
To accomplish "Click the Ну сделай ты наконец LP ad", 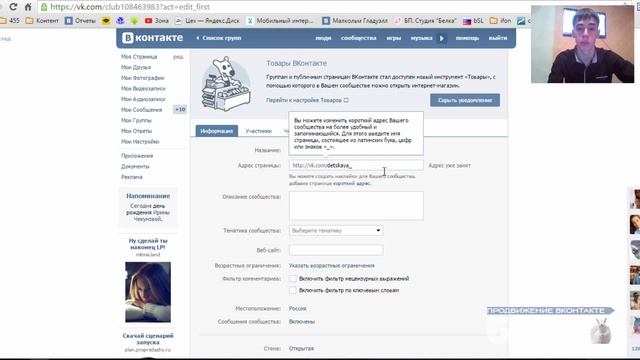I will [148, 244].
